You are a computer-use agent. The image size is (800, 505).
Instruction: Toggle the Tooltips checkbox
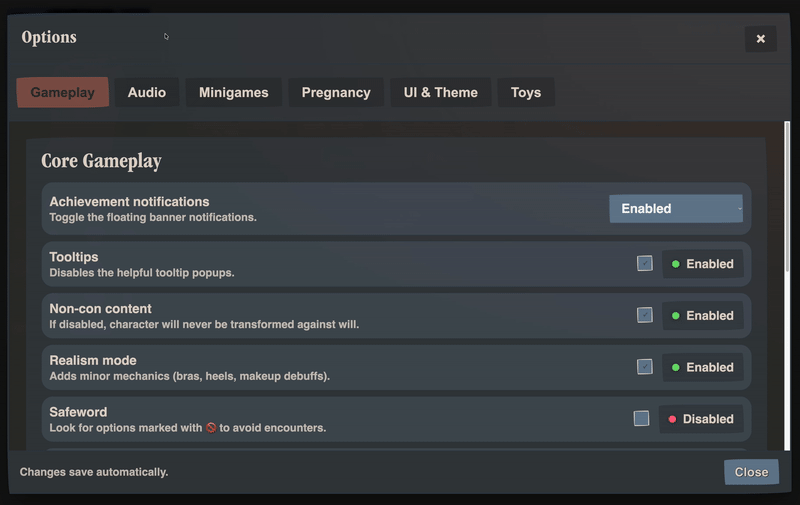tap(645, 264)
